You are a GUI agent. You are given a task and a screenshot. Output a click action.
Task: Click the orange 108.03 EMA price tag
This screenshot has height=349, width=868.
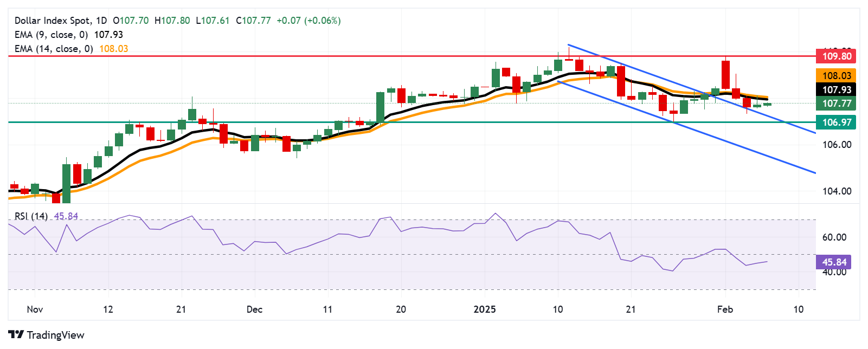[837, 76]
